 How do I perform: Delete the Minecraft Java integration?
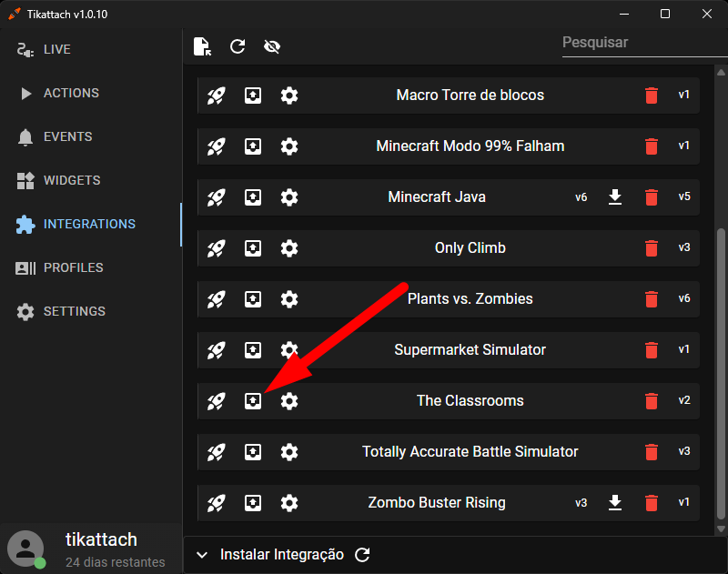coord(652,197)
